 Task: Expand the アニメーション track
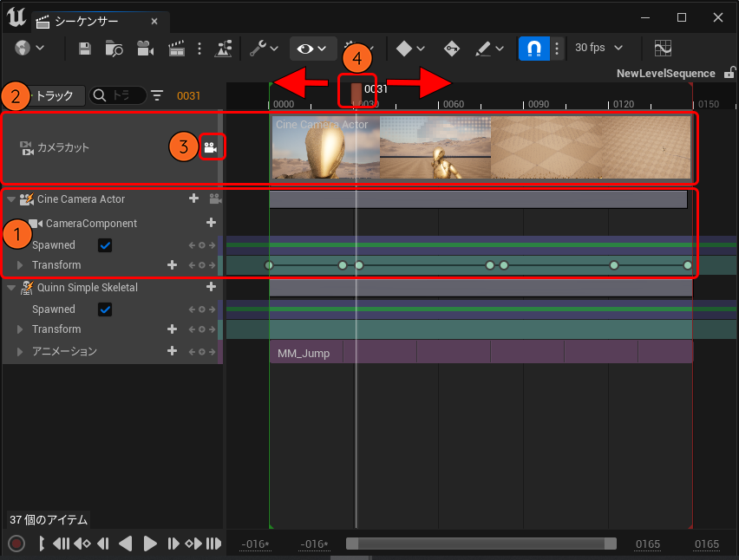[x=21, y=352]
